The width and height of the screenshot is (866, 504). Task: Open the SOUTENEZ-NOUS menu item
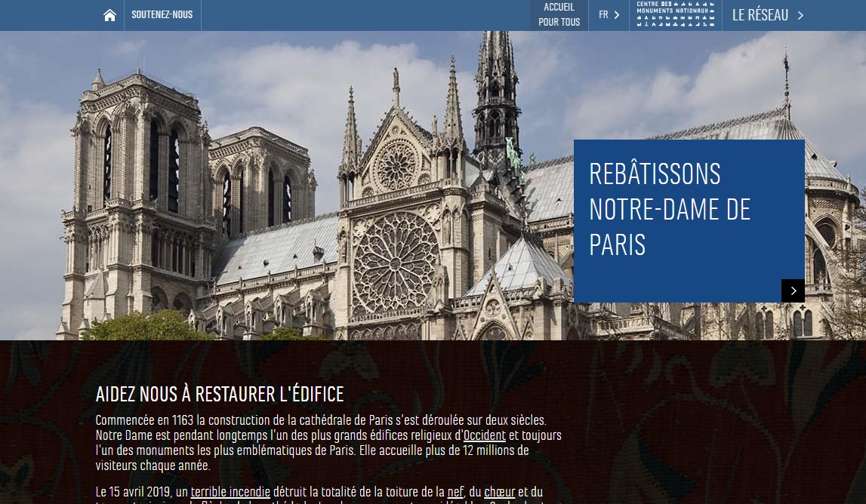point(162,15)
